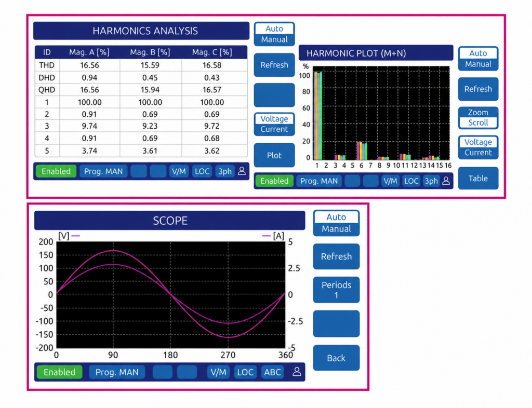Screen dimensions: 532x408
Task: Click LOC in Harmonic Plot status bar
Action: (411, 181)
